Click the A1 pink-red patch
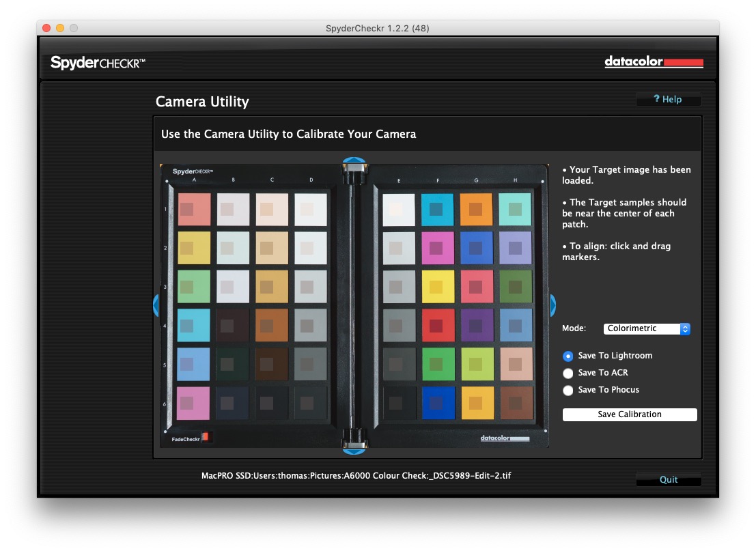 coord(195,209)
